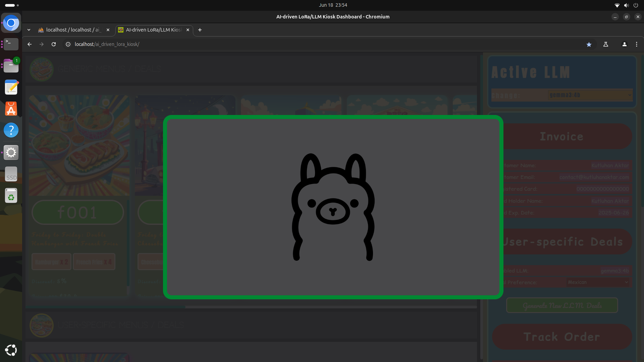Click the Track Order button
This screenshot has height=362, width=644.
point(562,337)
